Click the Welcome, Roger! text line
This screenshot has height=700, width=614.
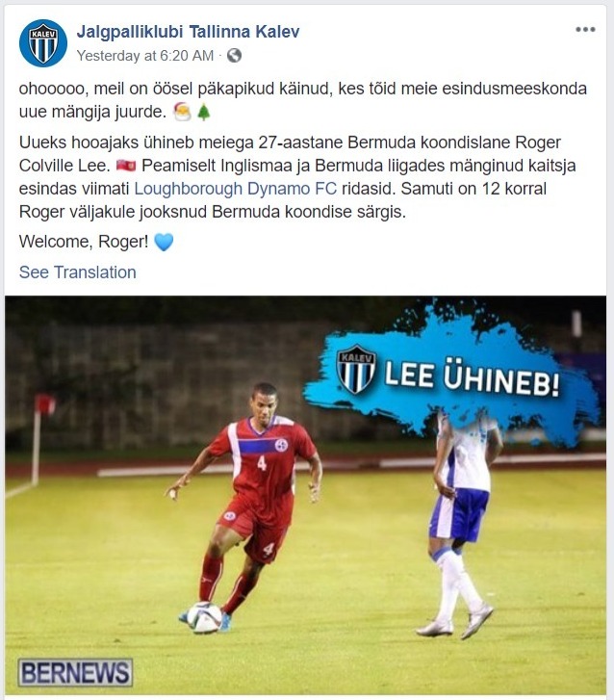(x=84, y=242)
